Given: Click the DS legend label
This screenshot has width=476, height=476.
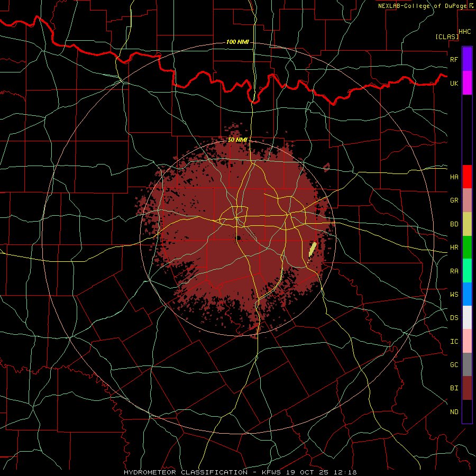Looking at the screenshot, I should (454, 318).
